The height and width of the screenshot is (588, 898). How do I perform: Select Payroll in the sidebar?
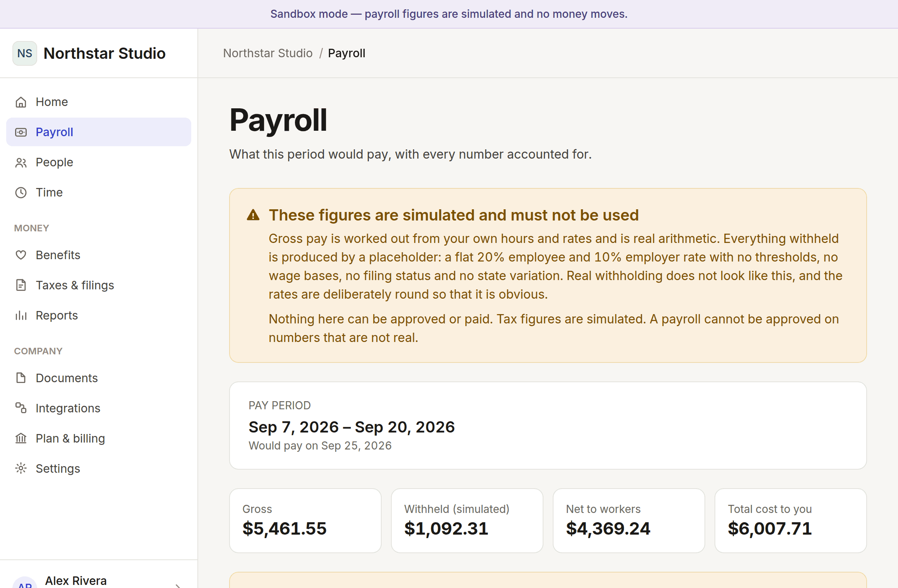pyautogui.click(x=99, y=132)
